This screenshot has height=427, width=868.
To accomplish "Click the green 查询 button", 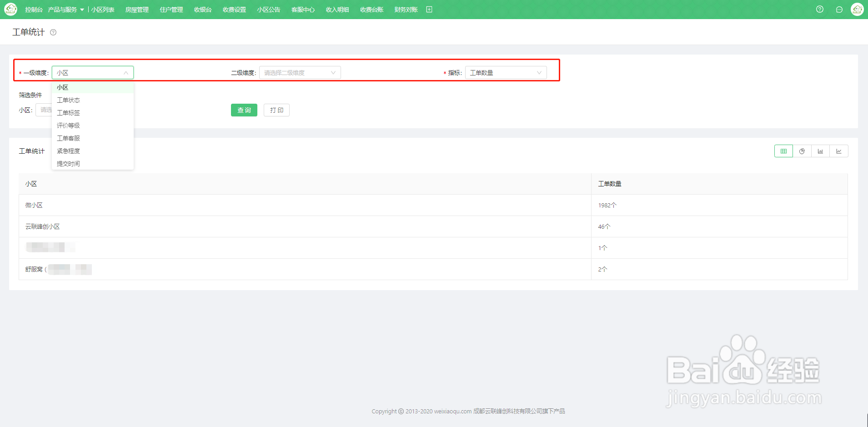I will pyautogui.click(x=244, y=110).
